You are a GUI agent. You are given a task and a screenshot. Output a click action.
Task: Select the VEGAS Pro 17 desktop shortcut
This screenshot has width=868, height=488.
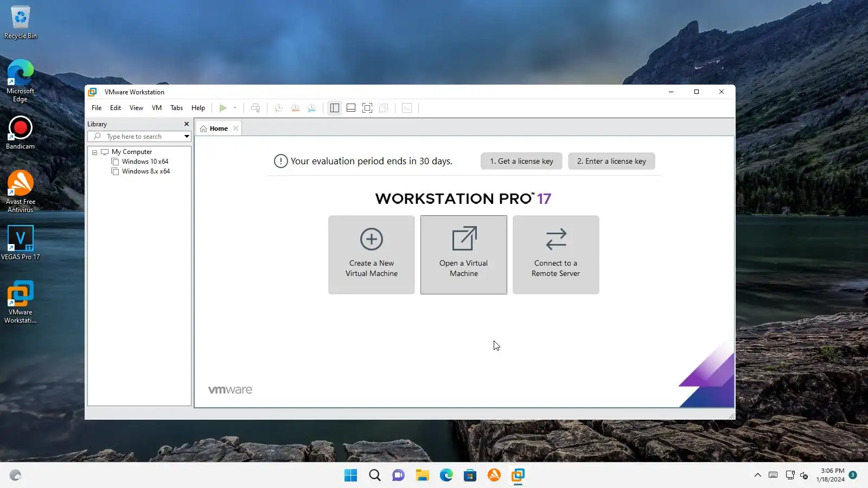pyautogui.click(x=21, y=243)
